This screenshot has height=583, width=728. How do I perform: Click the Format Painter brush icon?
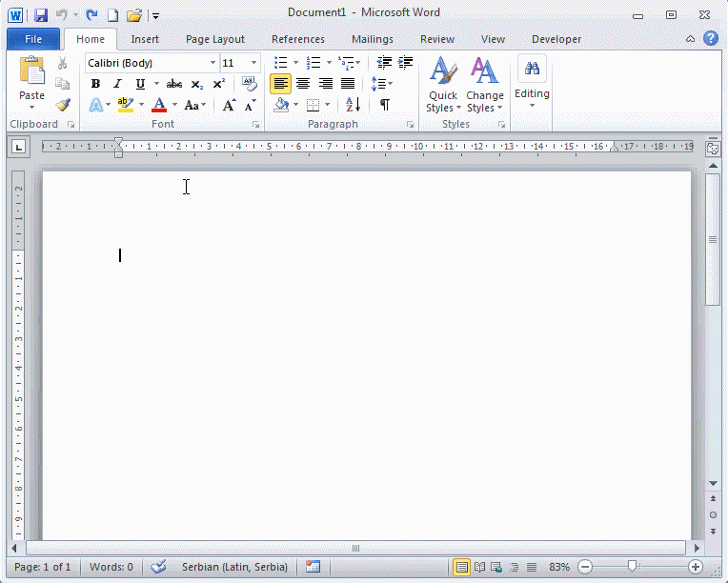(x=63, y=105)
